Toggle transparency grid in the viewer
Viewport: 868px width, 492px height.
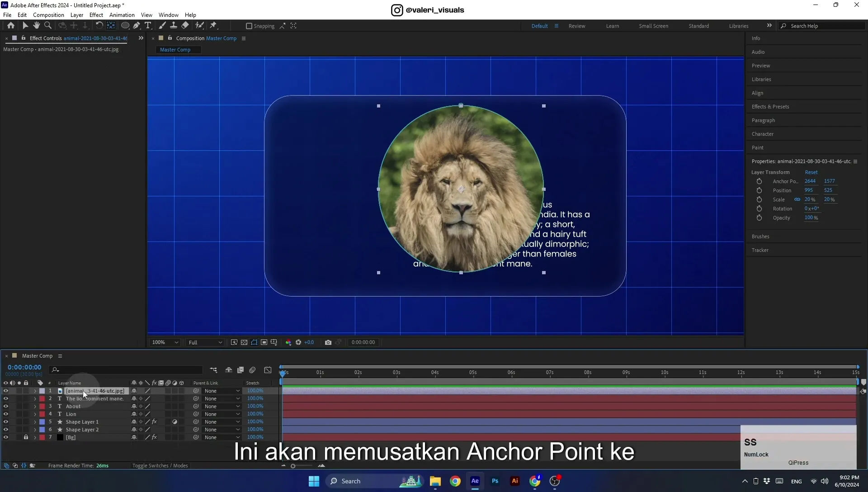tap(244, 342)
